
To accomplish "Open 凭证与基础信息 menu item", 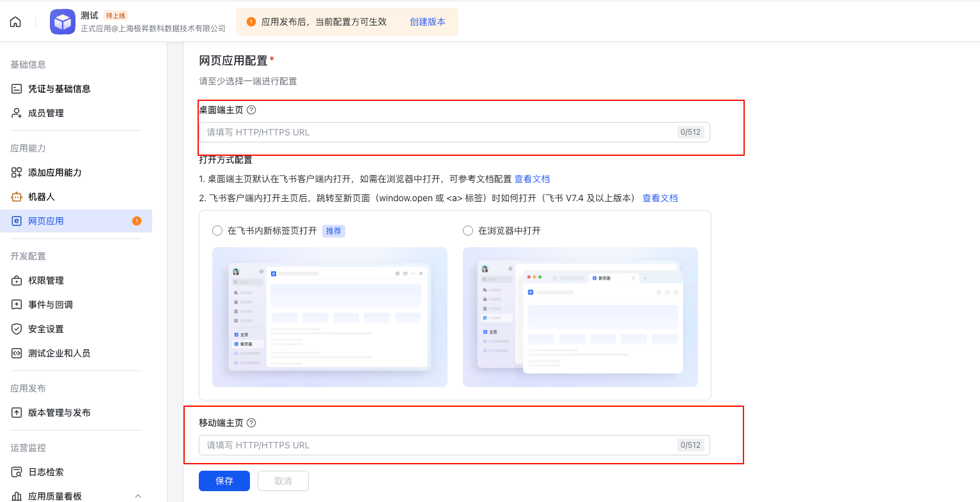I will click(59, 89).
